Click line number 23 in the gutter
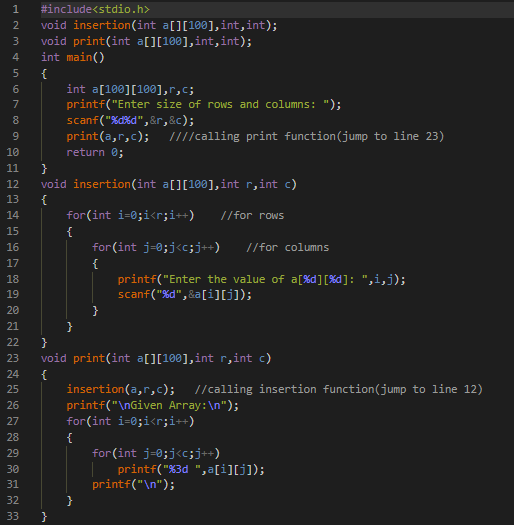Screen dimensions: 514x525 13,358
